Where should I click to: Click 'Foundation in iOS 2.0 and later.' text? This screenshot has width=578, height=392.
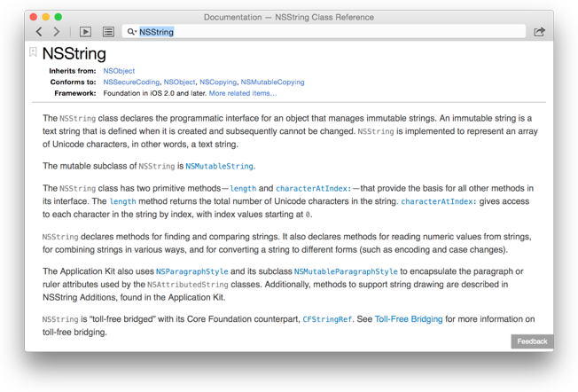(x=155, y=93)
